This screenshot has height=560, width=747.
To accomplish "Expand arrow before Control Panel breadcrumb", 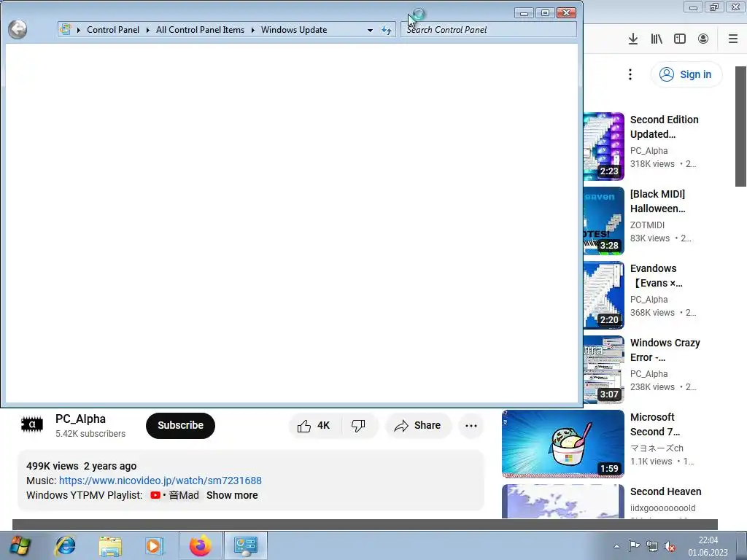I will tap(79, 30).
